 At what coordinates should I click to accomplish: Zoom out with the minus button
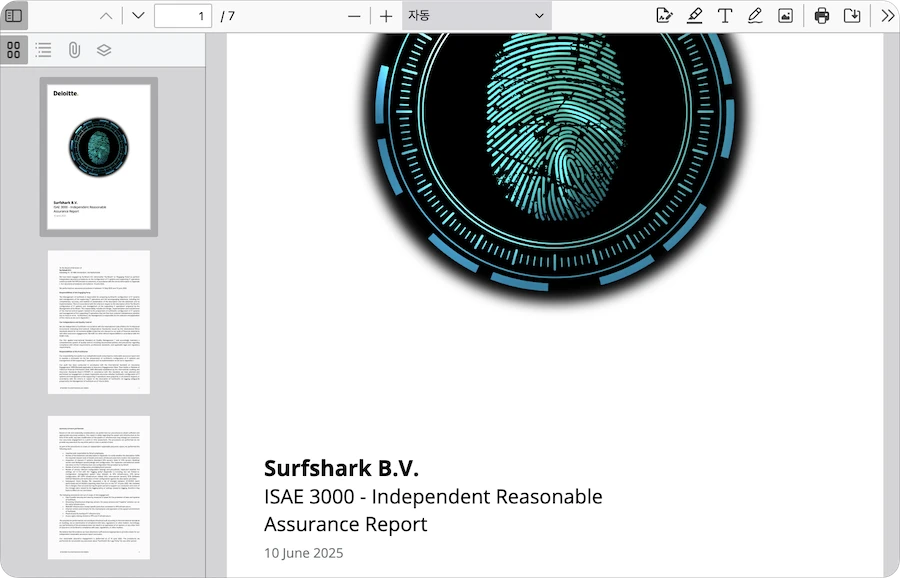pos(354,16)
